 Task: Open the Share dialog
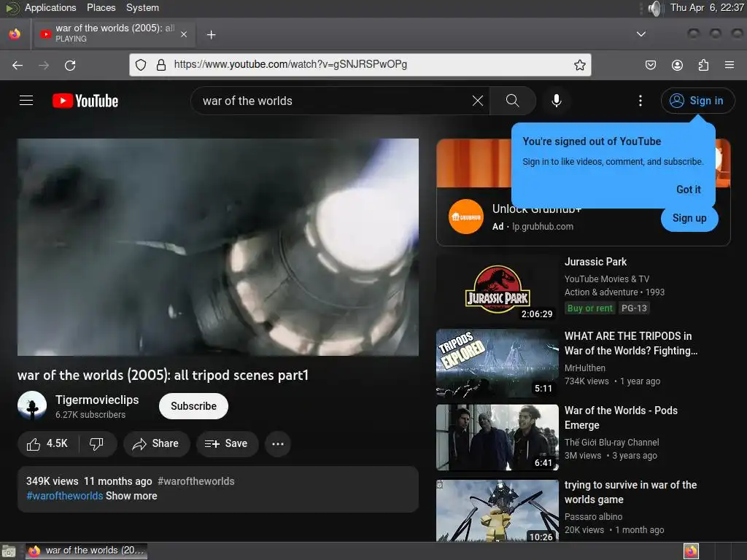[x=156, y=444]
